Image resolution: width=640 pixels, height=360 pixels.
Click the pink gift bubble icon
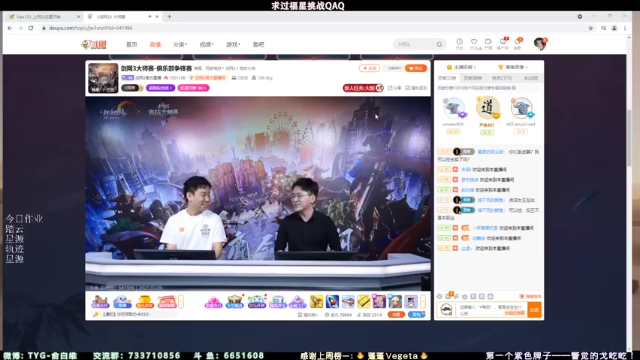213,302
